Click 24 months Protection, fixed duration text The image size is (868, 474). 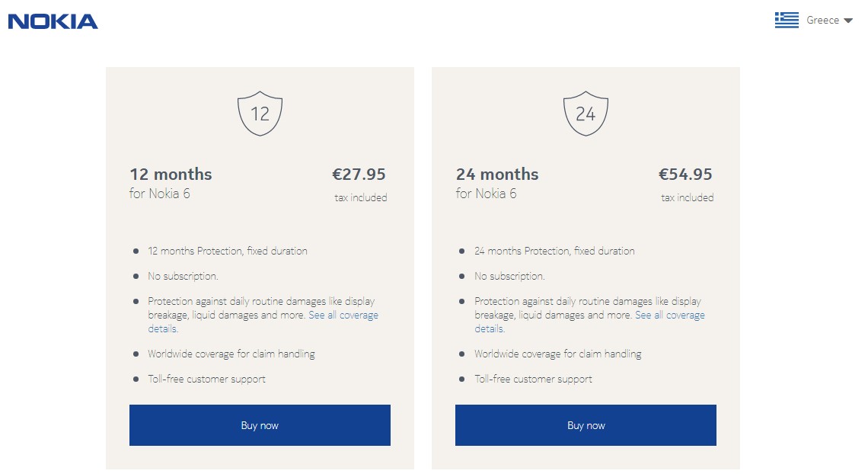point(554,251)
